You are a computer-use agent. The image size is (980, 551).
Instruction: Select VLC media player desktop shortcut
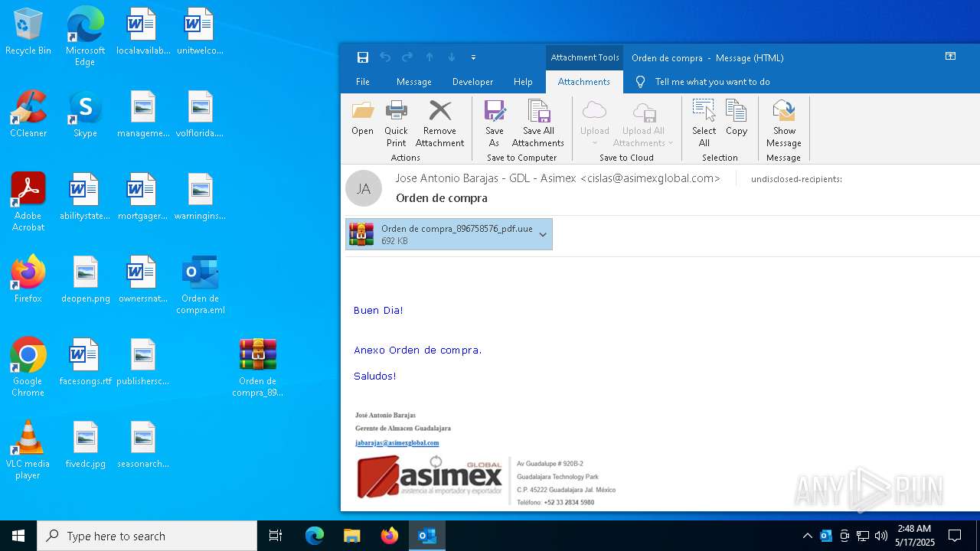pos(28,450)
